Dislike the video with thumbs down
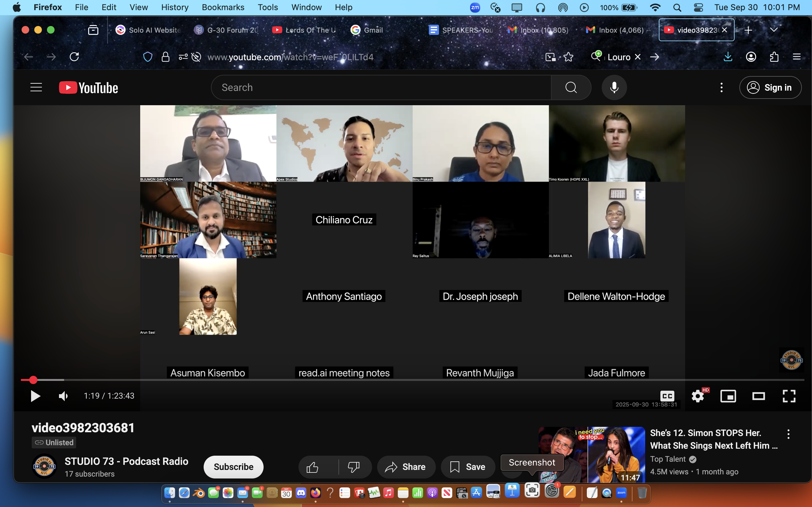812x507 pixels. [354, 467]
